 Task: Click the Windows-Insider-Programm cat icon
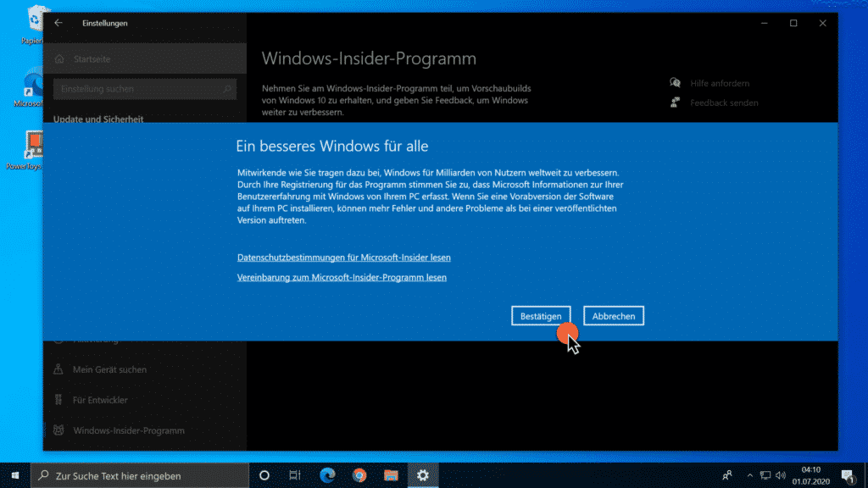(x=58, y=430)
